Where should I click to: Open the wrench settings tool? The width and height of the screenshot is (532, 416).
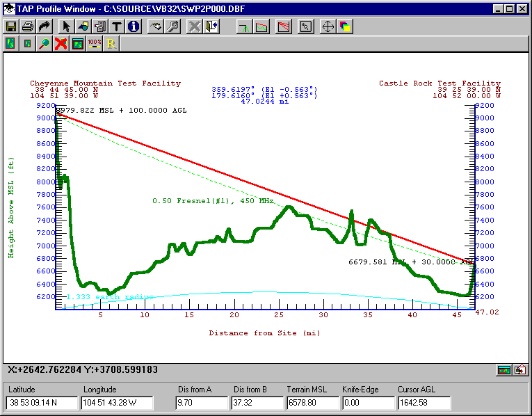[x=172, y=26]
